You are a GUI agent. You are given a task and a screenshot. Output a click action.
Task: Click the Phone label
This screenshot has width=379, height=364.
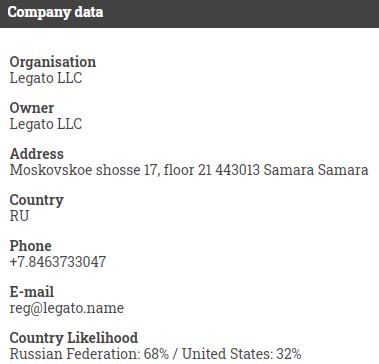pyautogui.click(x=31, y=246)
